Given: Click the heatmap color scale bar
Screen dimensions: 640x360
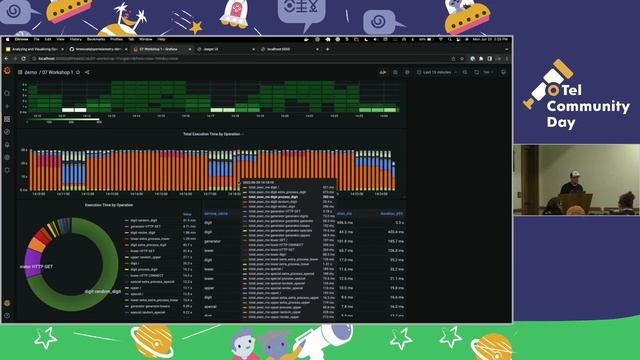Looking at the screenshot, I should click(63, 120).
